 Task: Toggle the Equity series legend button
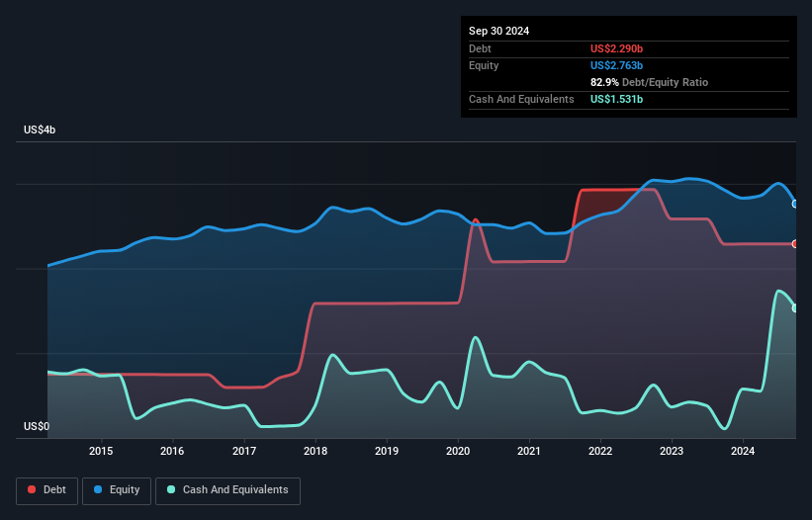[x=117, y=490]
